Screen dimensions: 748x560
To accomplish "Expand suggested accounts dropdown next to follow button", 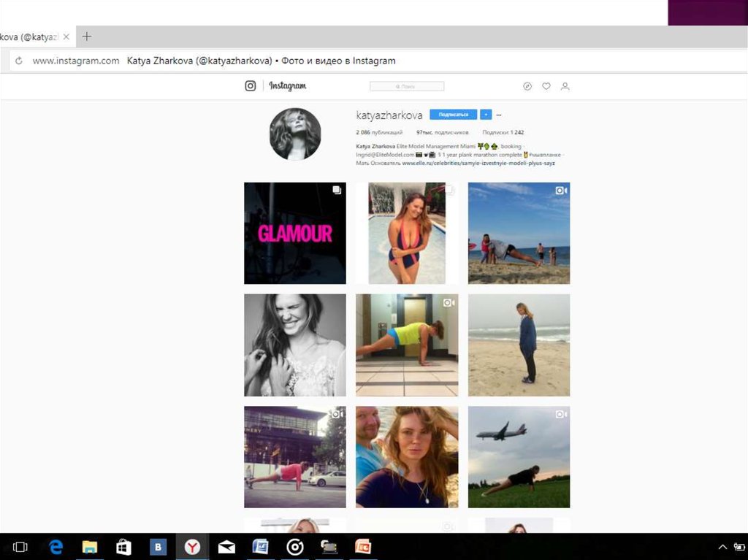I will pyautogui.click(x=486, y=115).
